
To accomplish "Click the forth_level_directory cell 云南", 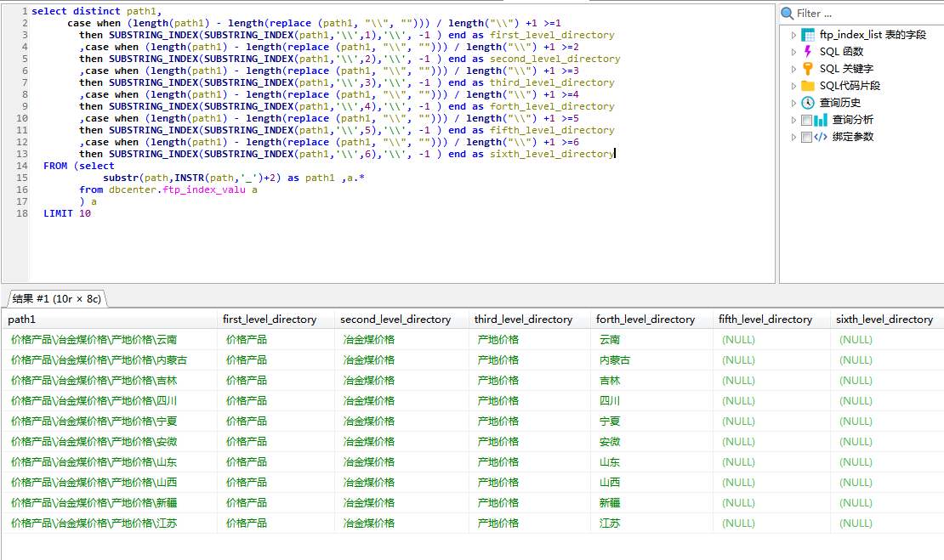I will click(x=651, y=340).
